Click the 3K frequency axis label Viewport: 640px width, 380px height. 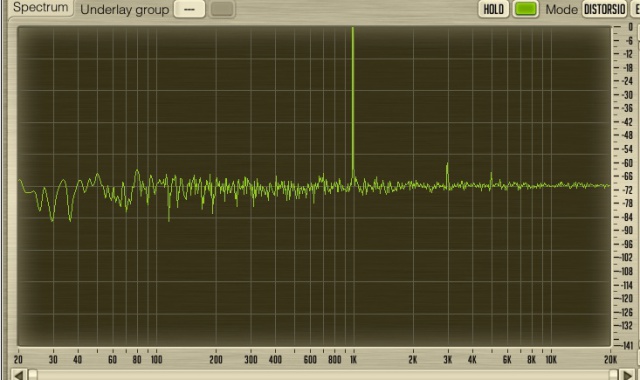448,360
